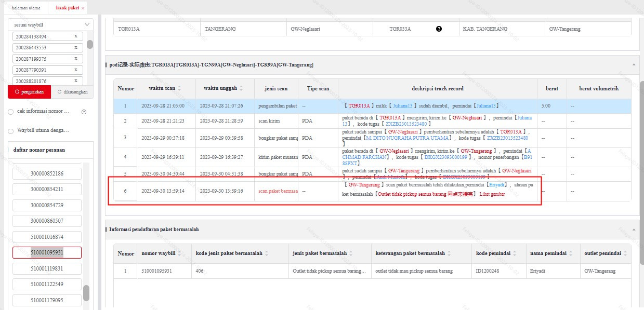This screenshot has width=644, height=310.
Task: Open task code link ZXZB23013523480 in row 2
Action: pyautogui.click(x=406, y=124)
